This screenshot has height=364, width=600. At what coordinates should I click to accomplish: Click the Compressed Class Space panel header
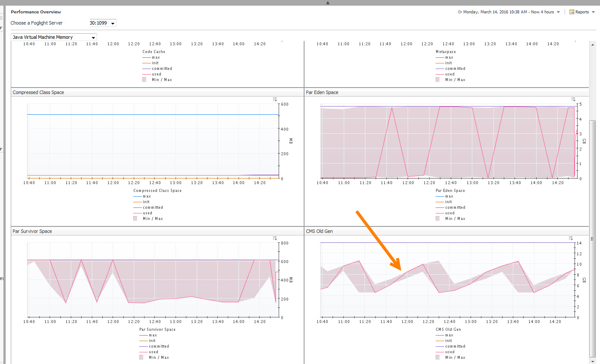pyautogui.click(x=157, y=92)
